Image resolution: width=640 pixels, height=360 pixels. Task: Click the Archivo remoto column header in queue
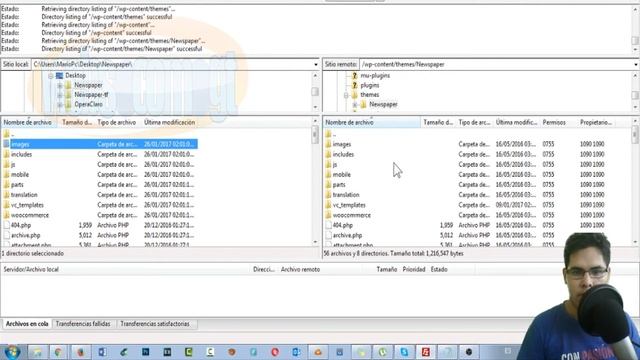[300, 269]
